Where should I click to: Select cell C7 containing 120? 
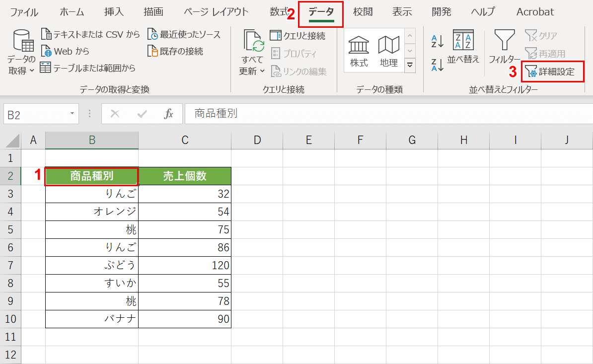point(185,265)
